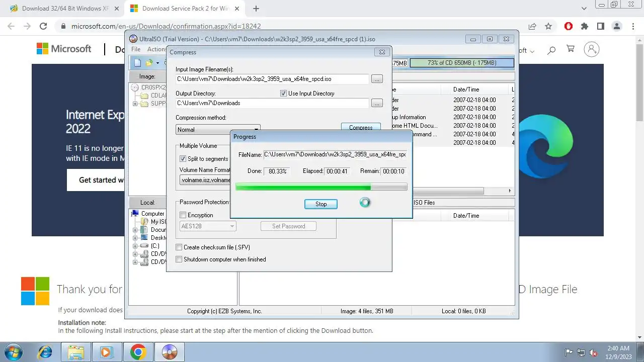Switch to UltraISO in the taskbar
This screenshot has height=362, width=644.
click(170, 352)
